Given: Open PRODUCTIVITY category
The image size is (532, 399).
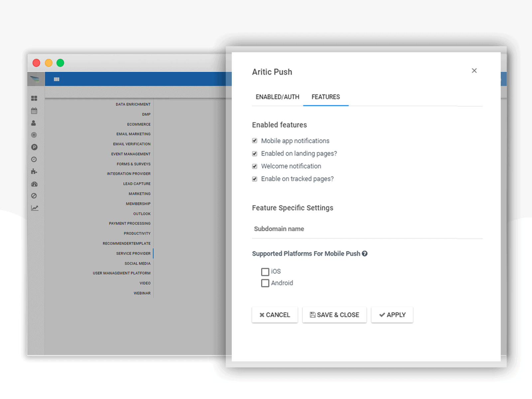Looking at the screenshot, I should click(137, 233).
